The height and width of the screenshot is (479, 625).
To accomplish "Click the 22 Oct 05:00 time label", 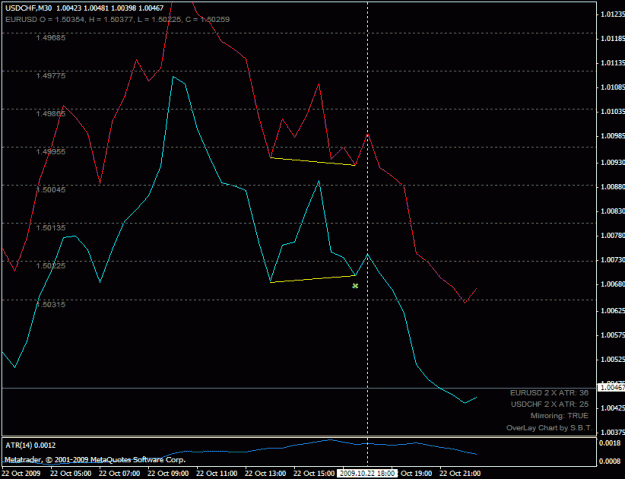I will [71, 473].
